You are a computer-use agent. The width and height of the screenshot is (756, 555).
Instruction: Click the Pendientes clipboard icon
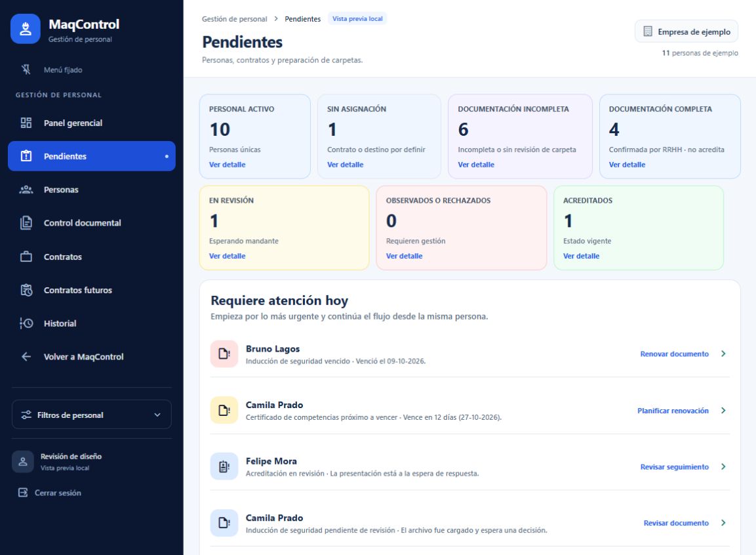(x=26, y=155)
